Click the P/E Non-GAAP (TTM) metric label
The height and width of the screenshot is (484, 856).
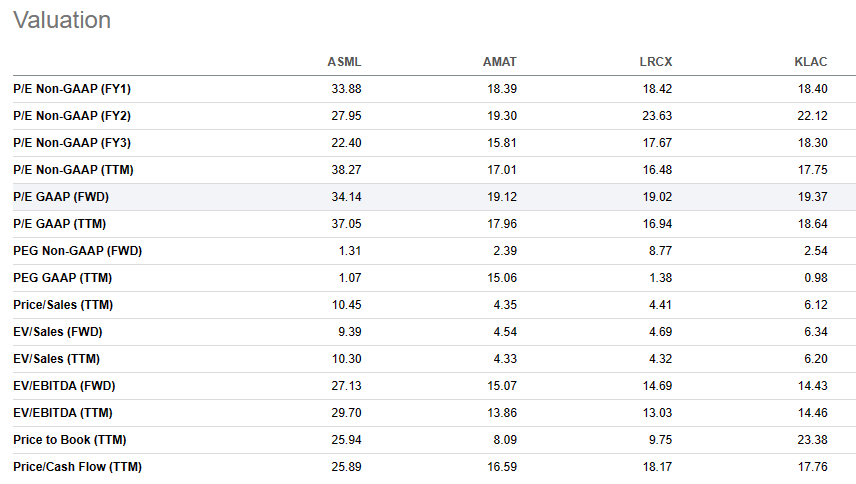[x=72, y=170]
